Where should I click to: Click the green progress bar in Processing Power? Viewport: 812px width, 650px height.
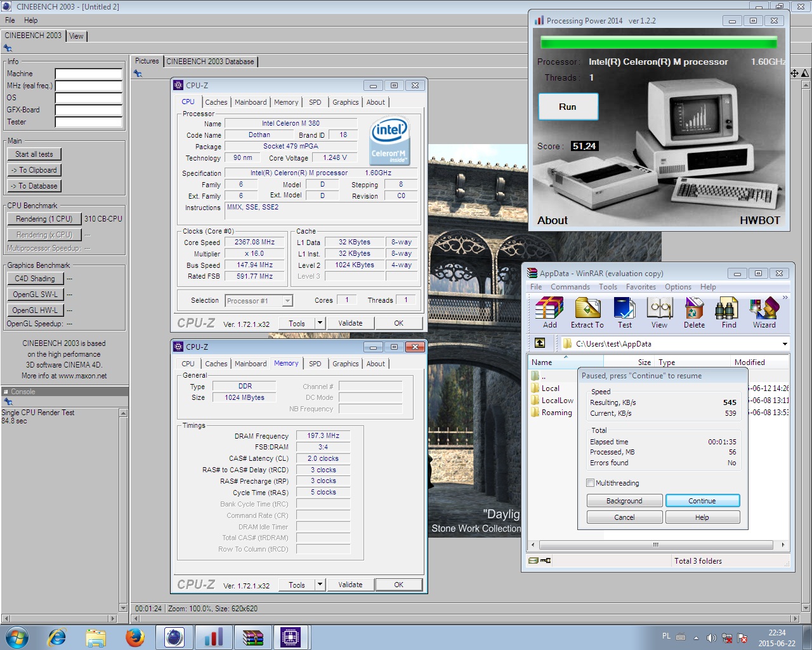tap(658, 43)
